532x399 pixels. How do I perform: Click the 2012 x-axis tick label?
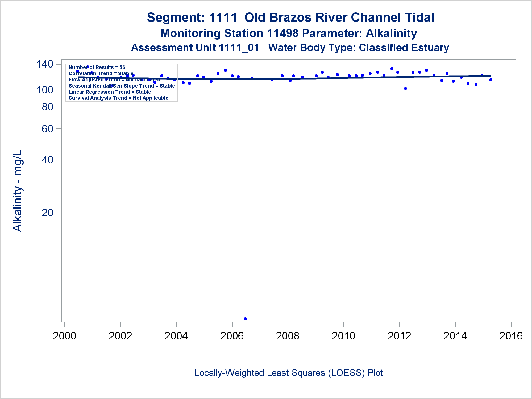[399, 336]
